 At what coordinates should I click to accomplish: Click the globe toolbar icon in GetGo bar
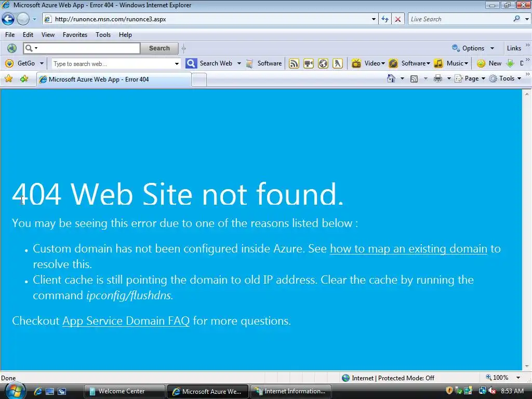click(323, 63)
